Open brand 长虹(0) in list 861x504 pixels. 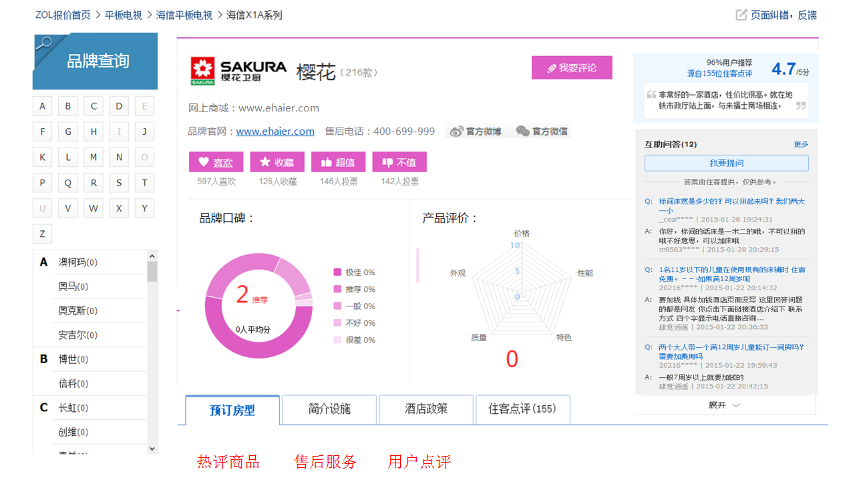tap(73, 408)
